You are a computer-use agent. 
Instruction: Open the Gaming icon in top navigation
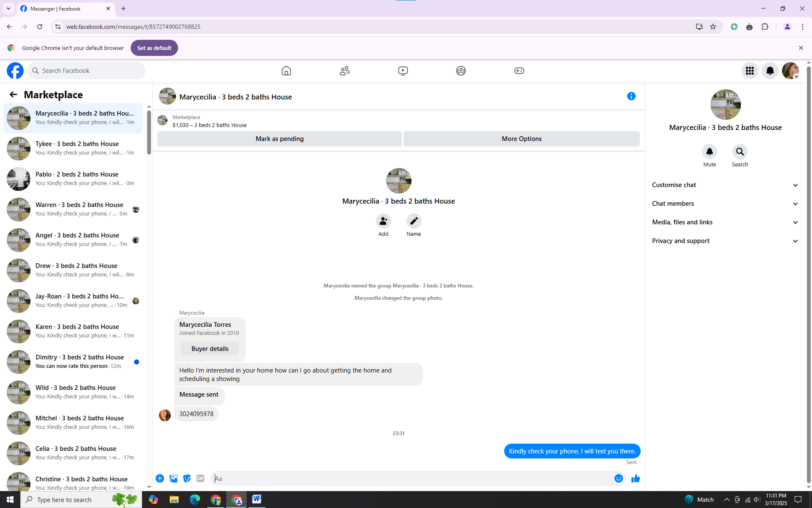pos(519,71)
